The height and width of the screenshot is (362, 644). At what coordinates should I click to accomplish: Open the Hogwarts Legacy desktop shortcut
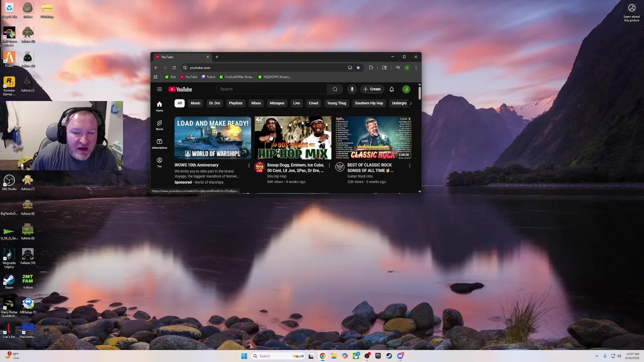click(9, 259)
